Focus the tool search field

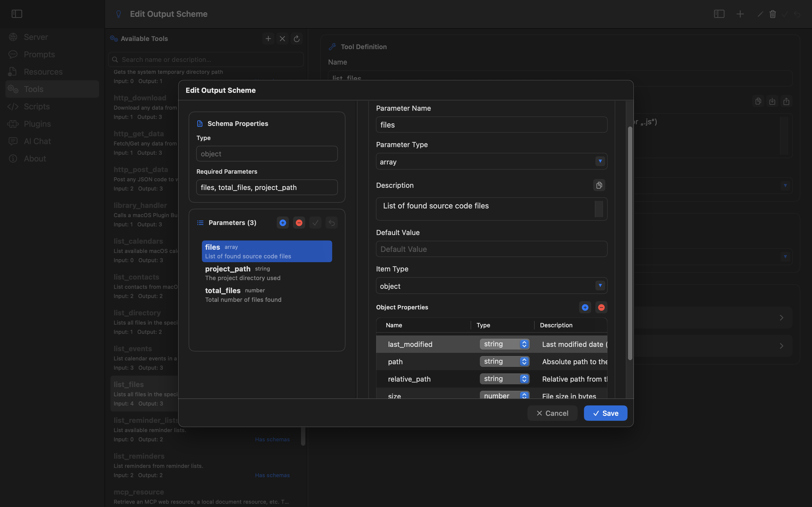pos(206,59)
